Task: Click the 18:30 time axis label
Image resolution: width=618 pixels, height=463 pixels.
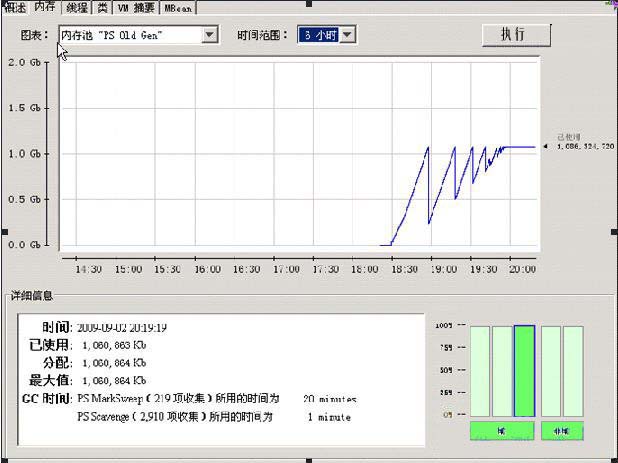Action: coord(404,270)
